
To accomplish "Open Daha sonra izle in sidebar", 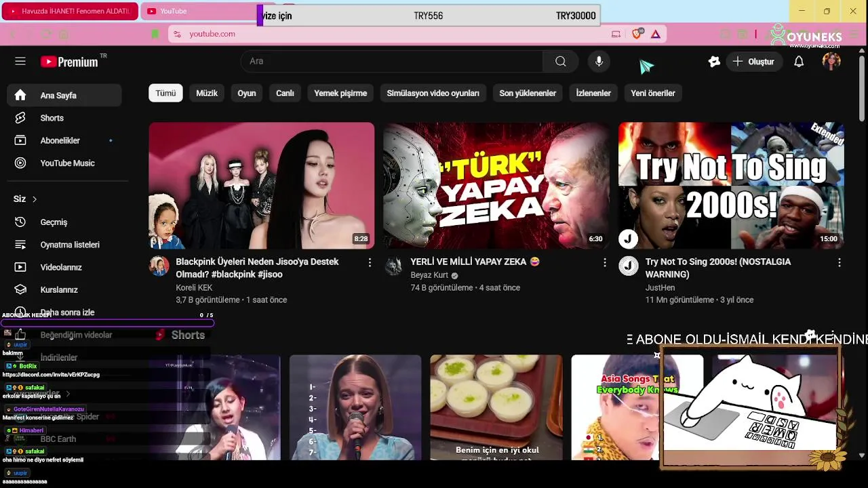I will point(64,312).
